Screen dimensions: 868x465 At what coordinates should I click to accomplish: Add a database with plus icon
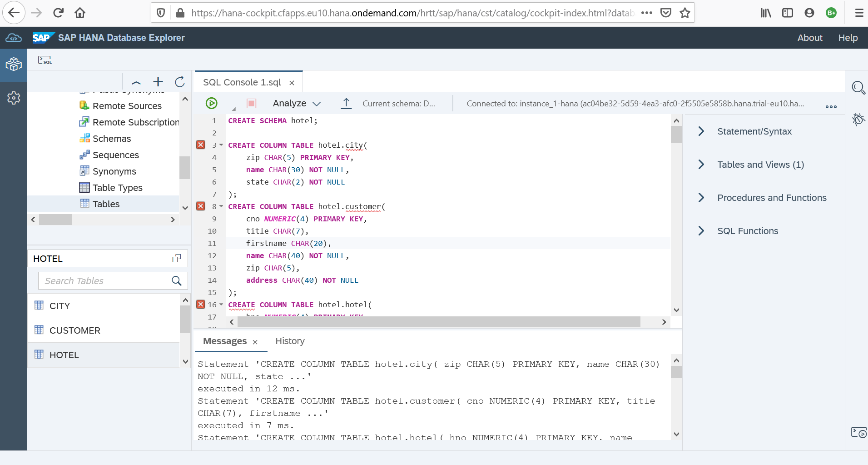158,82
